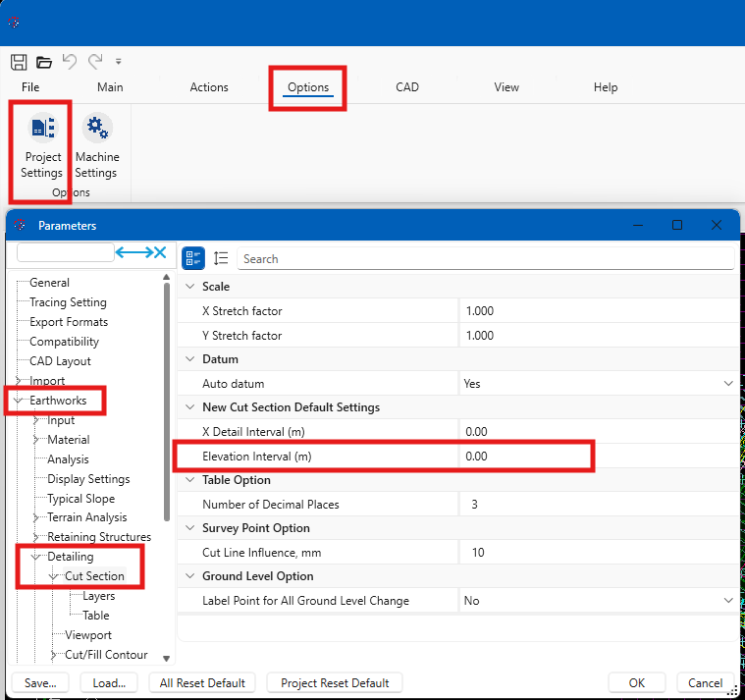This screenshot has height=700, width=745.
Task: Collapse the Detailing tree node
Action: click(35, 557)
